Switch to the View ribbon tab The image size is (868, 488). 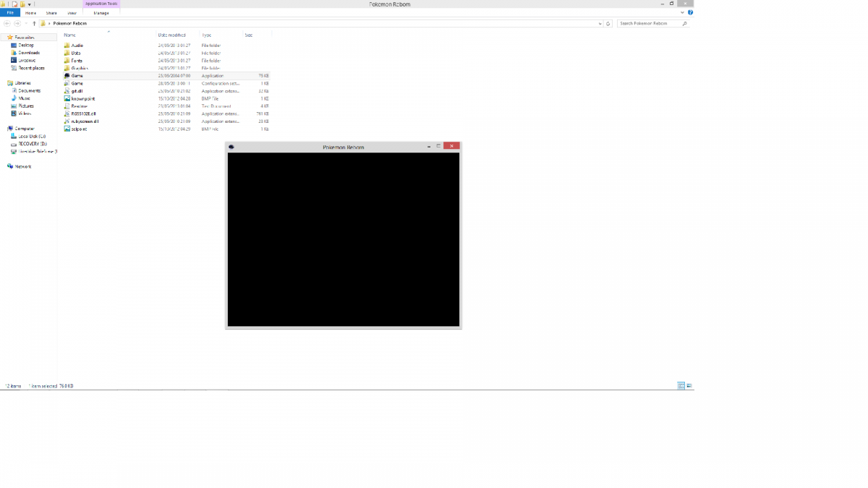(x=72, y=13)
